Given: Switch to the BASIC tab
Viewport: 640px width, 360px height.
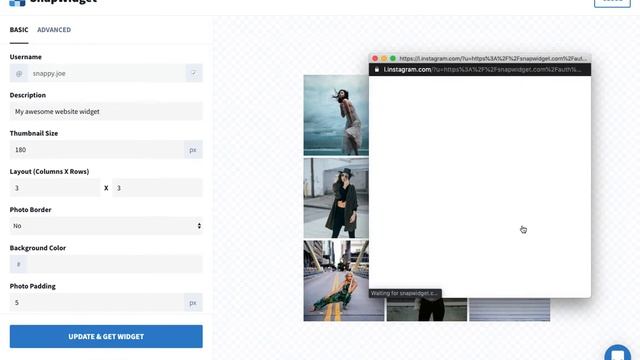Looking at the screenshot, I should click(x=19, y=30).
